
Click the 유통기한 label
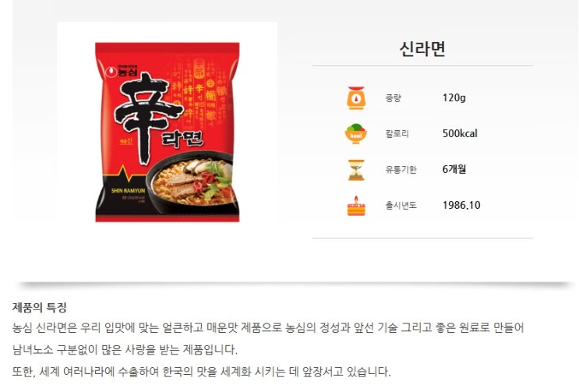click(401, 169)
